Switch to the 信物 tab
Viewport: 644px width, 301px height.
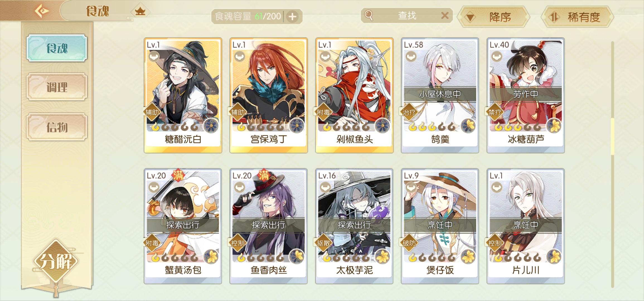click(x=57, y=127)
